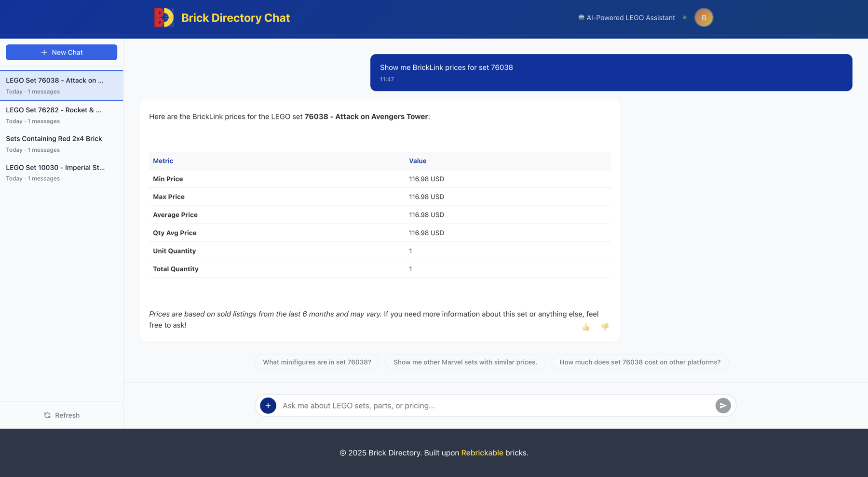Open the user avatar B in the header

[704, 17]
